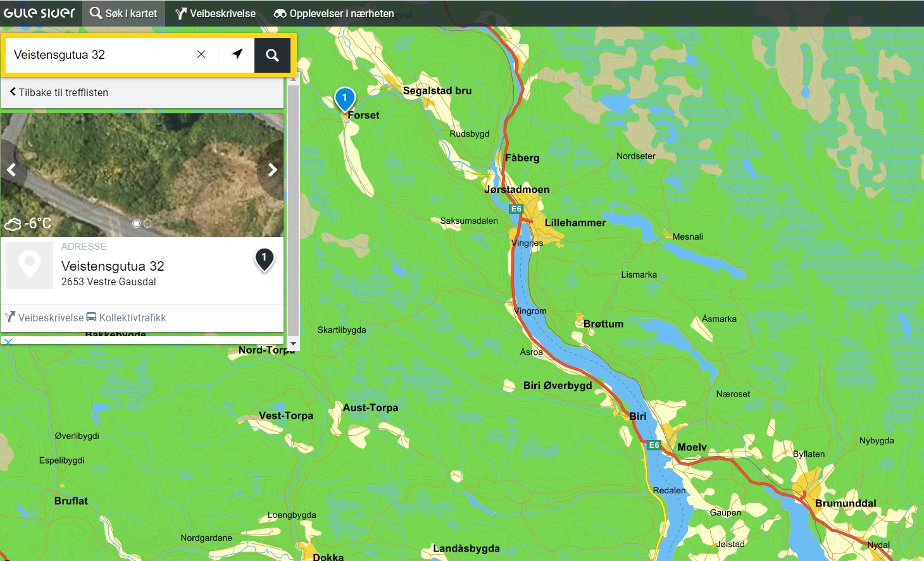Image resolution: width=924 pixels, height=561 pixels.
Task: Clear the search field with X
Action: pos(201,54)
